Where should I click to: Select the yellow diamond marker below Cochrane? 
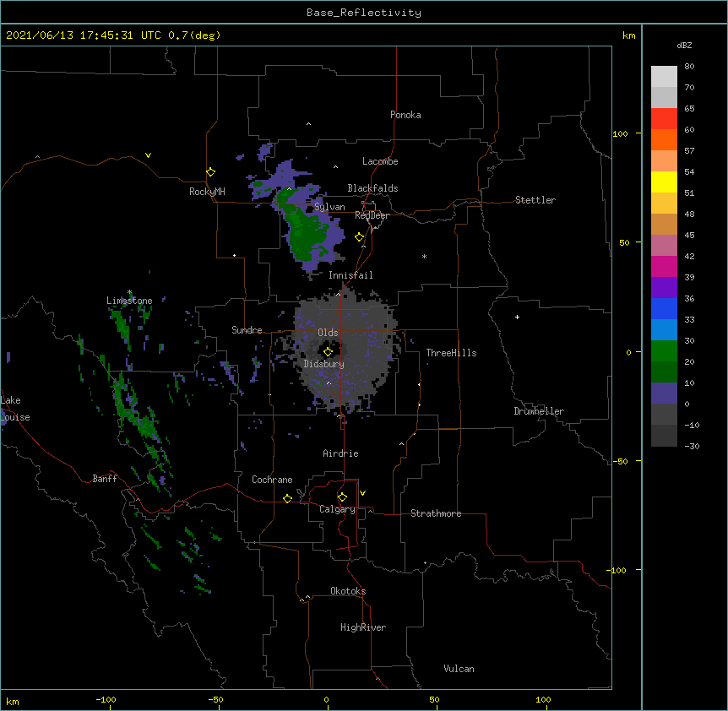pyautogui.click(x=287, y=499)
